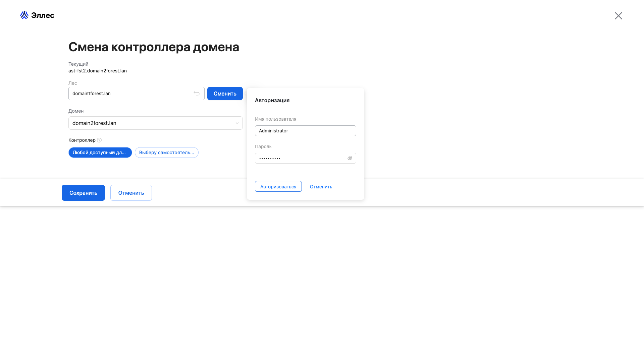Click the Имя пользователя field
This screenshot has height=362, width=644.
tap(305, 131)
